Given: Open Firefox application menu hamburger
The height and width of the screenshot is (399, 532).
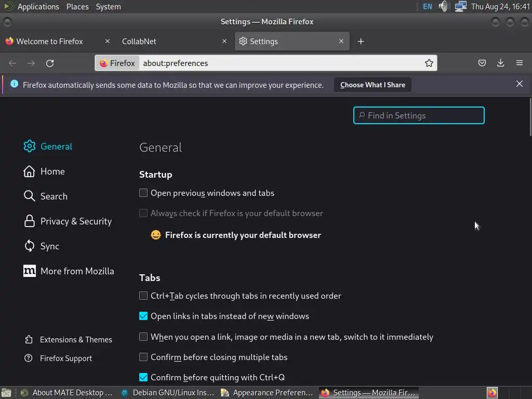Looking at the screenshot, I should pos(519,63).
